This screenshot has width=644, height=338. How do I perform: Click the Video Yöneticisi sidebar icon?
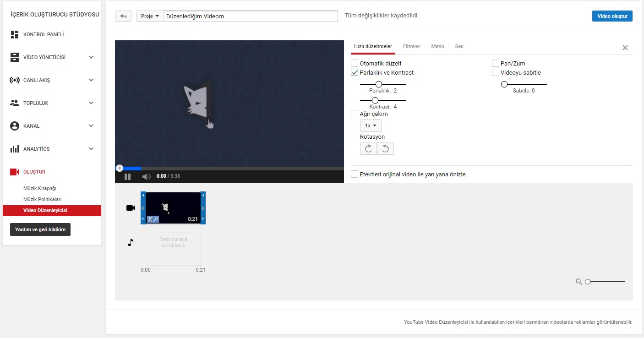click(14, 57)
